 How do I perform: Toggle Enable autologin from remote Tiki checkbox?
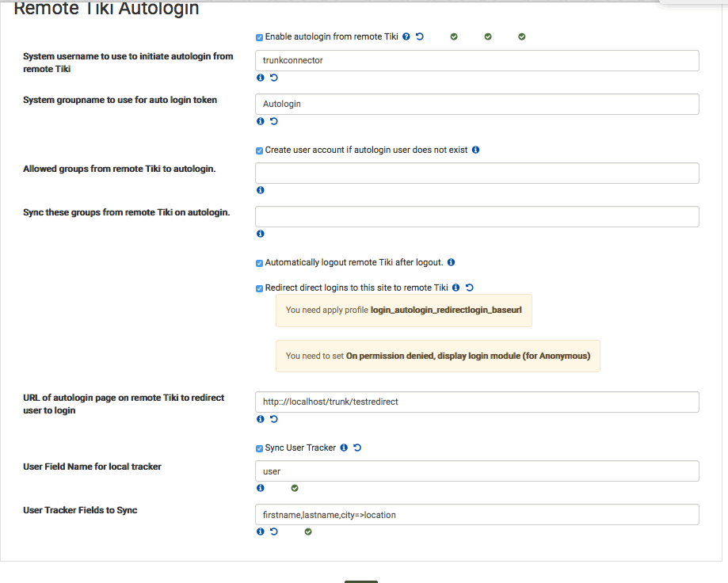click(260, 37)
